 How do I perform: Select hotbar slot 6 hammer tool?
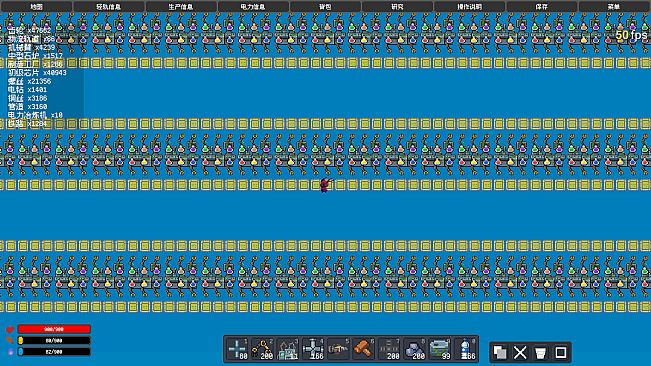[364, 349]
